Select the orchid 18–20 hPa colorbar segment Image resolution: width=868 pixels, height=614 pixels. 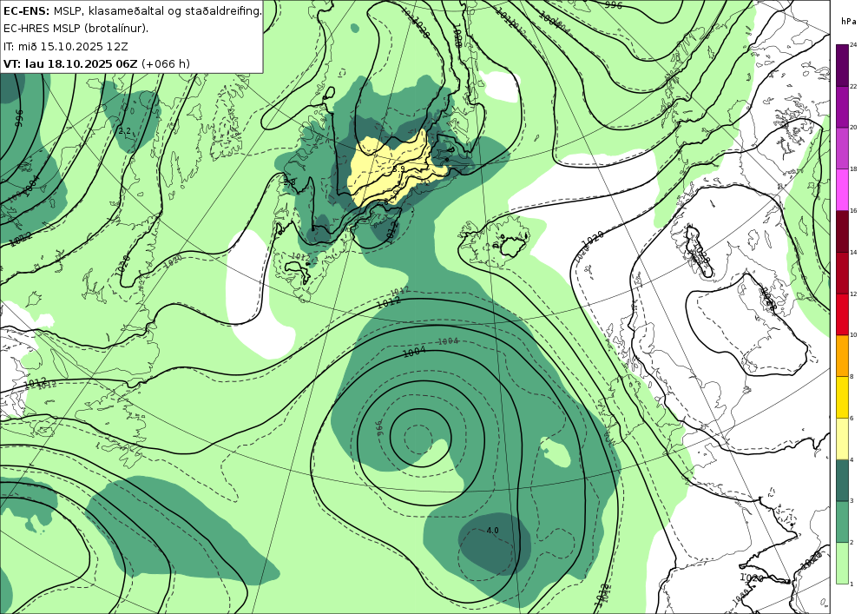pos(843,148)
